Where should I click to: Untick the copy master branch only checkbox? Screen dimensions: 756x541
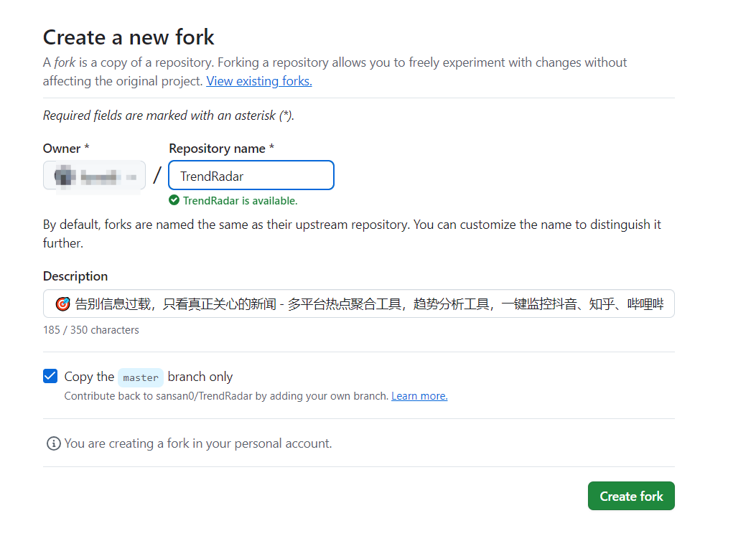click(x=50, y=377)
